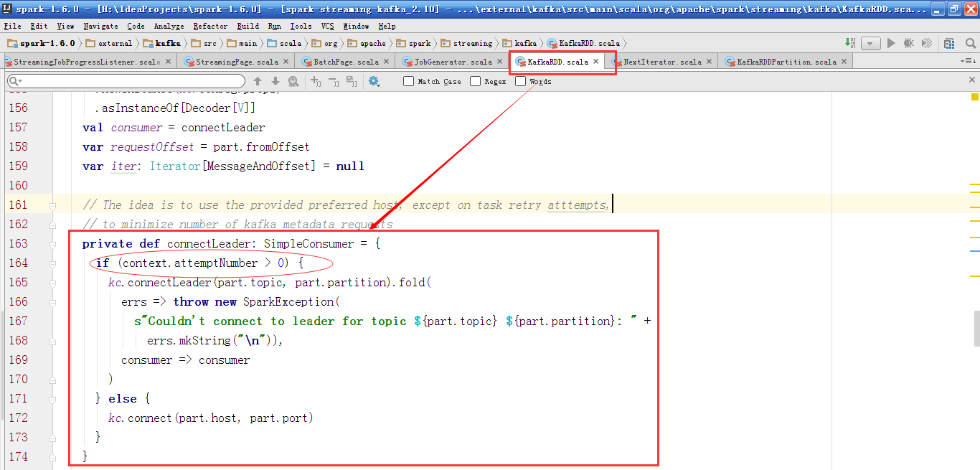The image size is (980, 470).
Task: Enable the Words checkbox
Action: coord(521,81)
